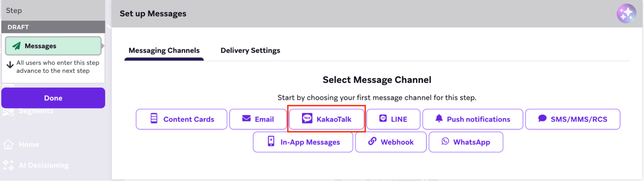The image size is (644, 181).
Task: Click the Webhook link icon
Action: [x=372, y=141]
